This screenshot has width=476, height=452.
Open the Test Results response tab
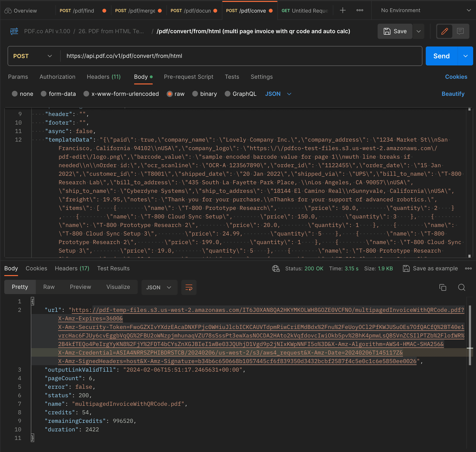(113, 268)
